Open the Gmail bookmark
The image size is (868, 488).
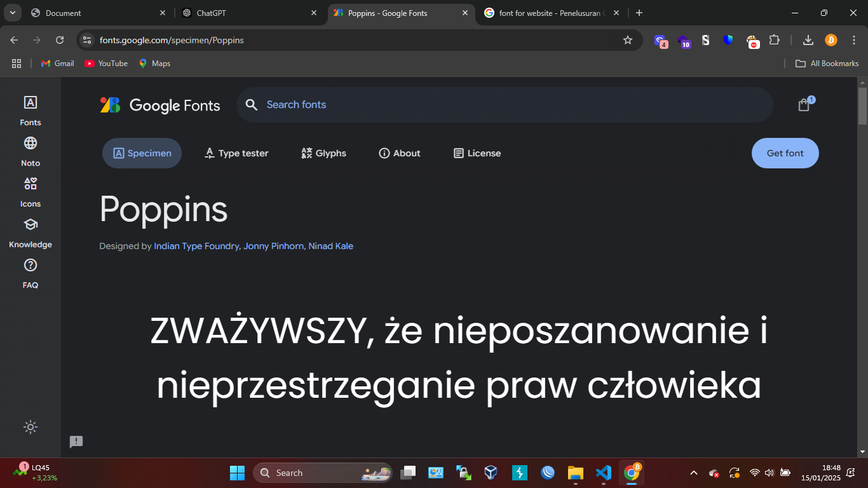coord(58,64)
